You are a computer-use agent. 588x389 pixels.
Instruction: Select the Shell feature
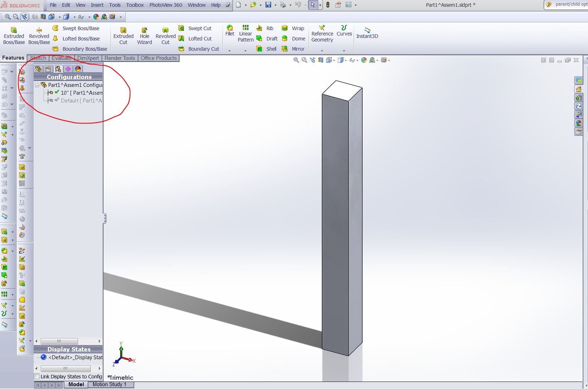pyautogui.click(x=266, y=49)
